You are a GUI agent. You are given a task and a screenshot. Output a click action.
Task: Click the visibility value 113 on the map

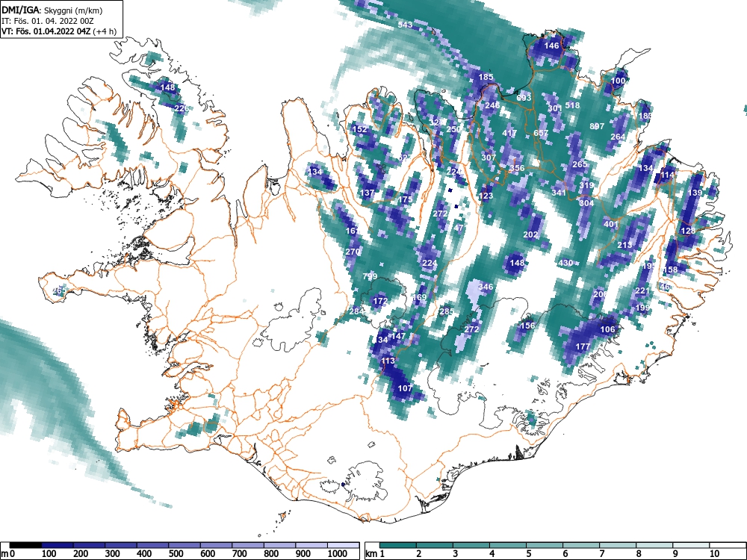tap(388, 361)
